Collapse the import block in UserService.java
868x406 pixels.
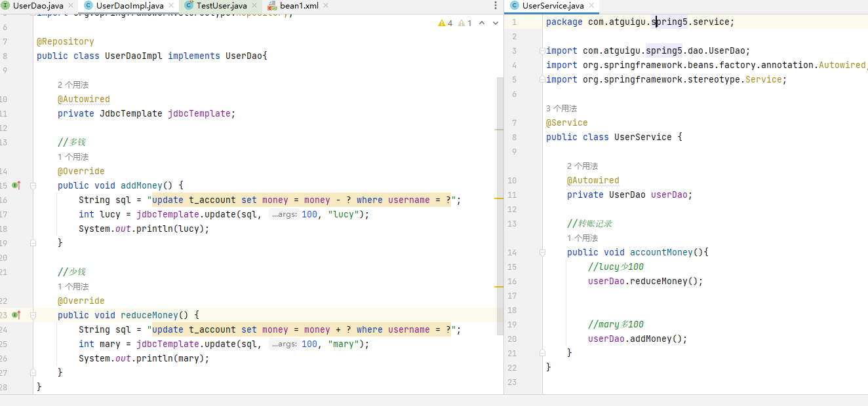[542, 50]
